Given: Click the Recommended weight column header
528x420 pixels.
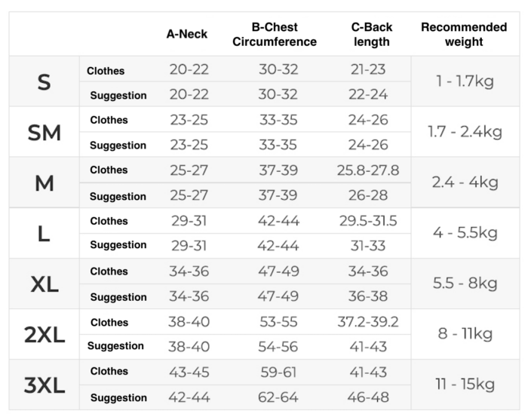Looking at the screenshot, I should (x=464, y=34).
